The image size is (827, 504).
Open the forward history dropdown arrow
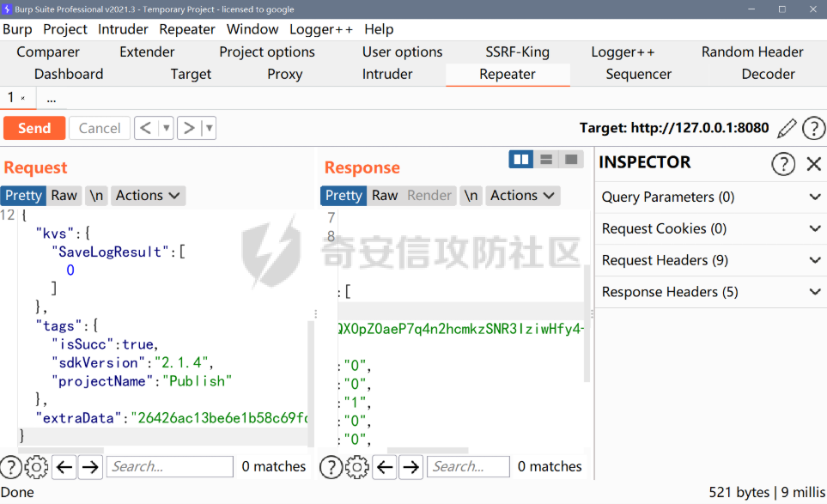209,128
